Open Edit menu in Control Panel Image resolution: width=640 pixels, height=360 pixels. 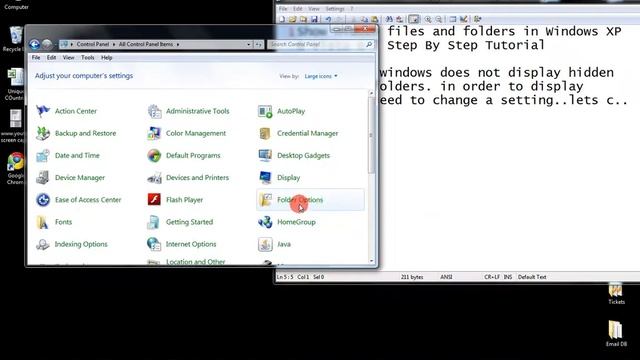click(x=51, y=58)
